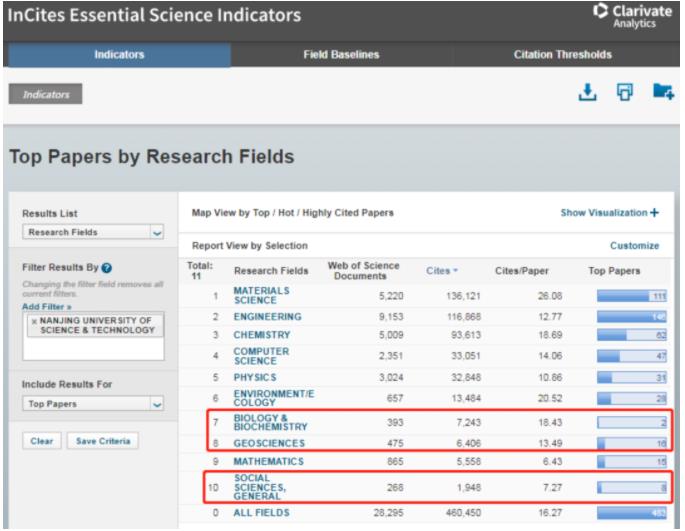Select the Indicators tab
The height and width of the screenshot is (531, 685).
point(115,54)
